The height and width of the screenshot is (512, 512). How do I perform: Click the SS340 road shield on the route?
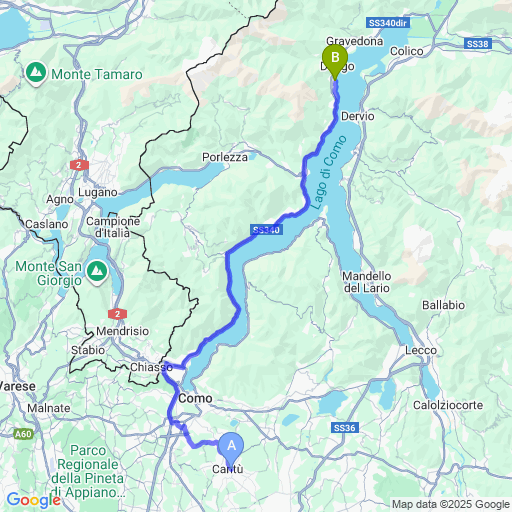click(266, 230)
